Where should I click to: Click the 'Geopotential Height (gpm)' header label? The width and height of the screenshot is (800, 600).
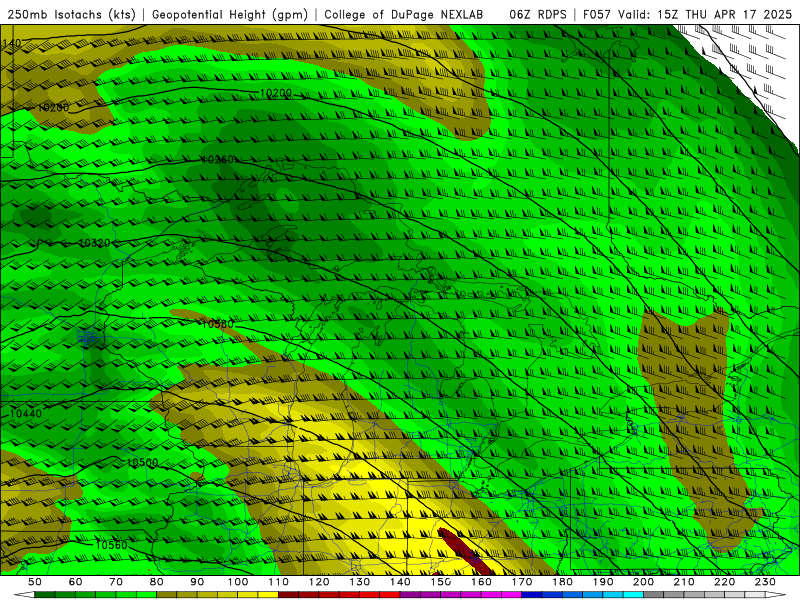point(230,14)
